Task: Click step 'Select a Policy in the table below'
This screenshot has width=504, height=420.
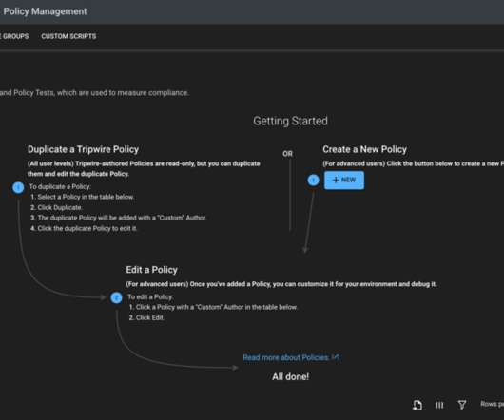Action: tap(83, 197)
